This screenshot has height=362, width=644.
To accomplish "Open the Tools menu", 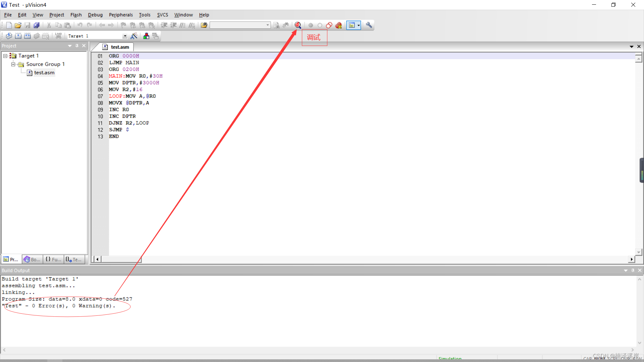I will pyautogui.click(x=145, y=15).
